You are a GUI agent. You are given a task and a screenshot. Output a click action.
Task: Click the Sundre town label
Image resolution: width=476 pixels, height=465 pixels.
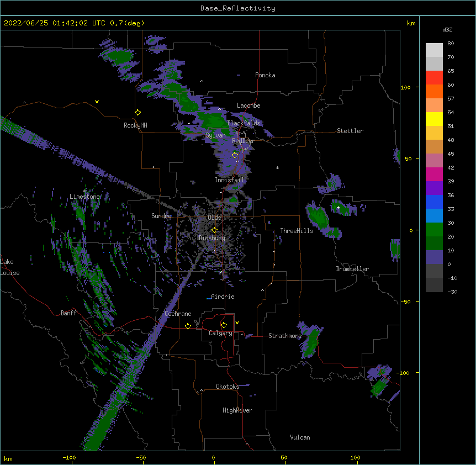click(161, 216)
